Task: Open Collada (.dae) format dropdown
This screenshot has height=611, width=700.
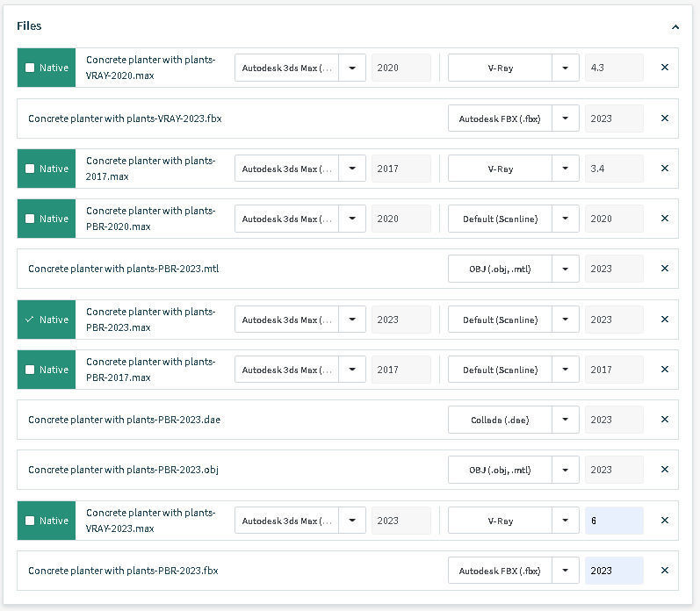Action: pos(566,420)
